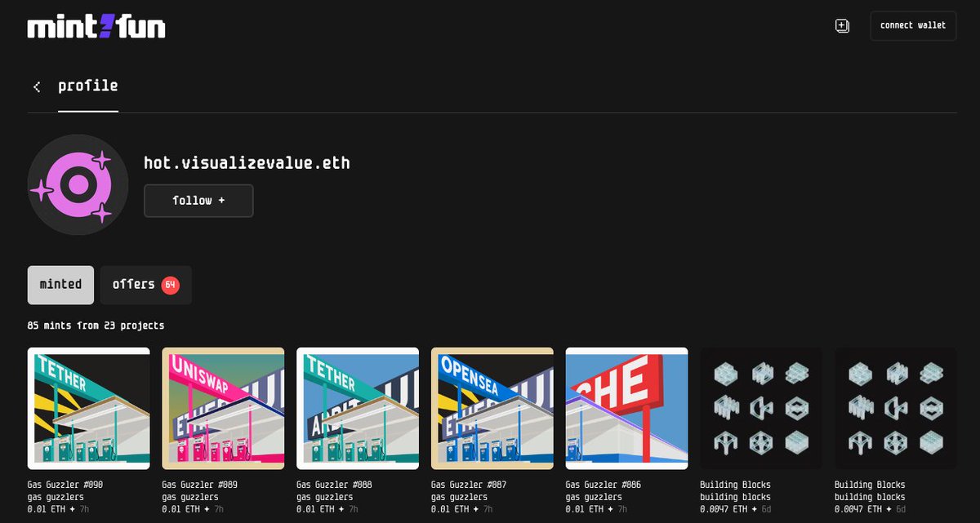980x523 pixels.
Task: Click the 85 mints from 23 projects text
Action: pos(96,326)
